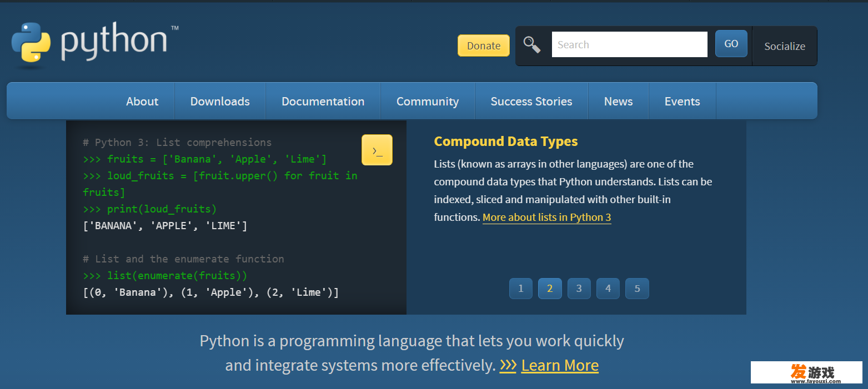868x389 pixels.
Task: Open the Events menu
Action: 683,101
